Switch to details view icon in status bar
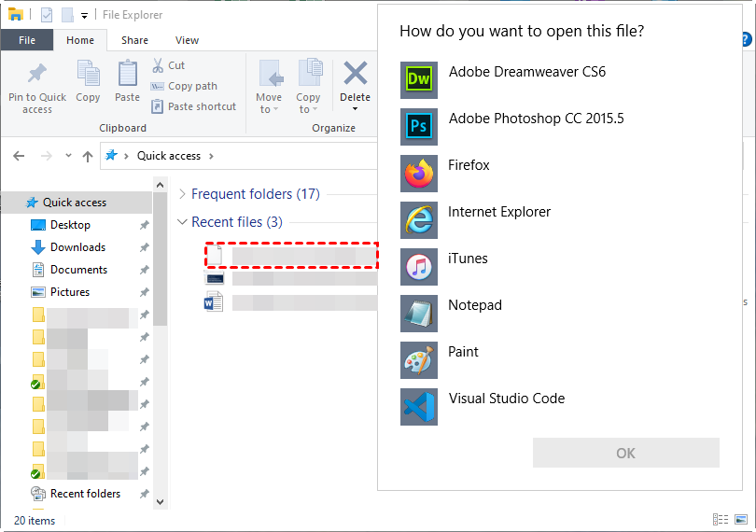756x532 pixels. [x=721, y=520]
